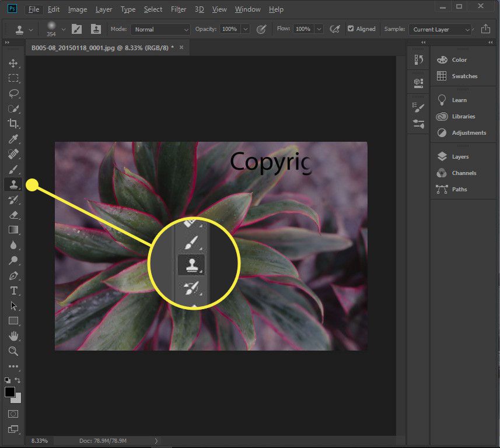Open the Libraries panel
The height and width of the screenshot is (448, 500).
[456, 117]
